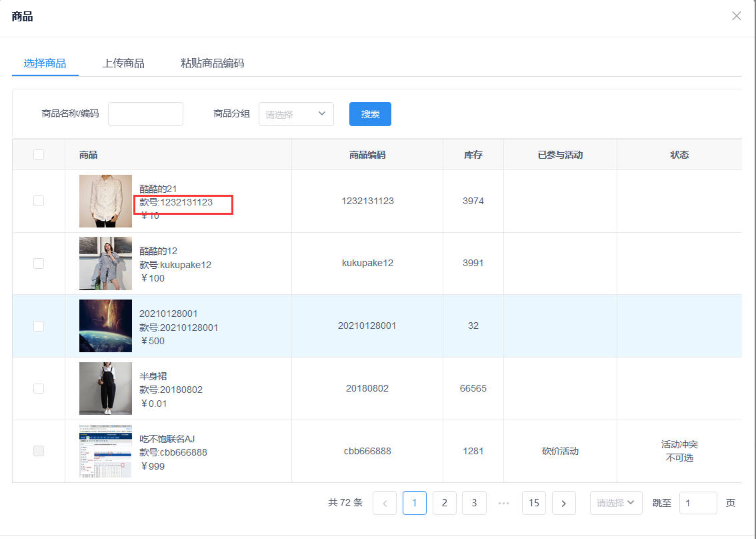Close the 商品 dialog with the X icon
The width and height of the screenshot is (756, 539).
tap(736, 16)
